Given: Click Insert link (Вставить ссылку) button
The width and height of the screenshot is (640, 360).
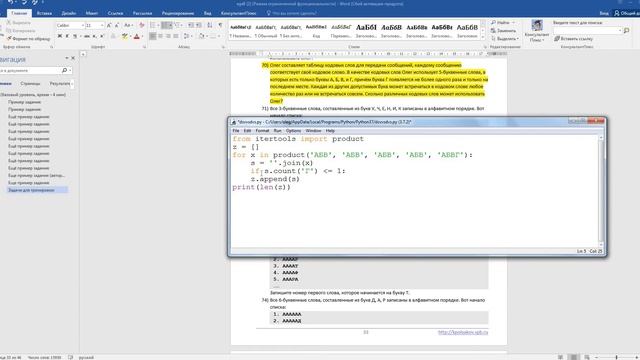Looking at the screenshot, I should [573, 39].
